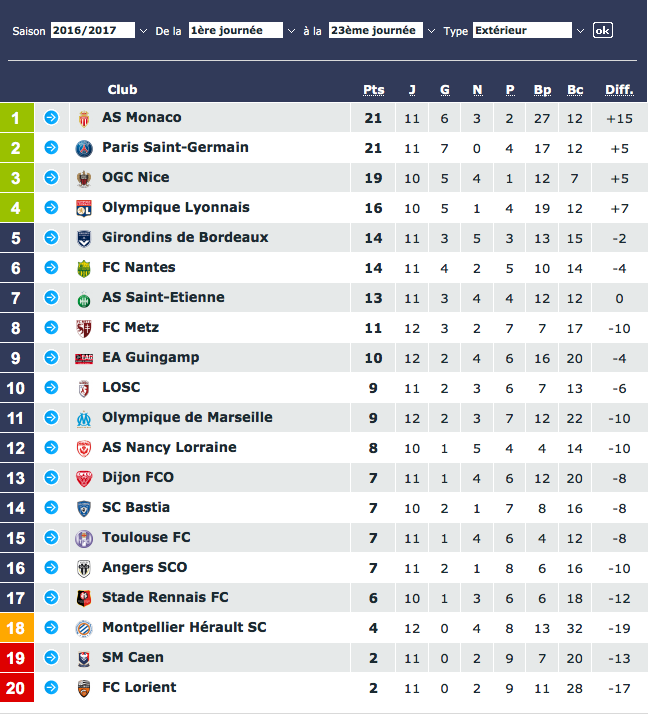Image resolution: width=658 pixels, height=715 pixels.
Task: Sort table by the Pts column header
Action: coord(373,90)
